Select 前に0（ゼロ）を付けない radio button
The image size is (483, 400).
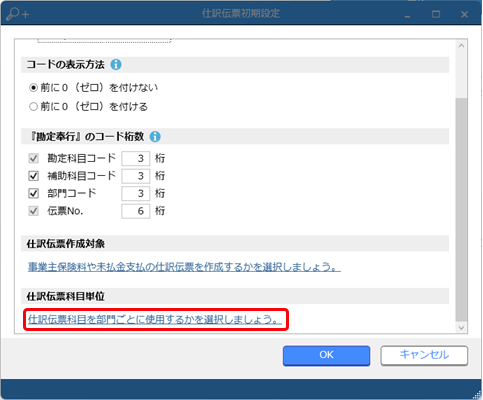(x=33, y=88)
